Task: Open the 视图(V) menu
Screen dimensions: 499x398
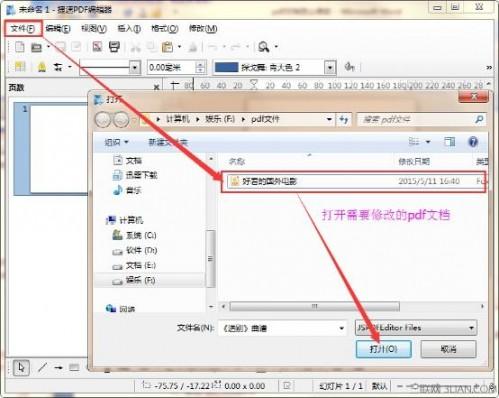Action: (x=94, y=29)
